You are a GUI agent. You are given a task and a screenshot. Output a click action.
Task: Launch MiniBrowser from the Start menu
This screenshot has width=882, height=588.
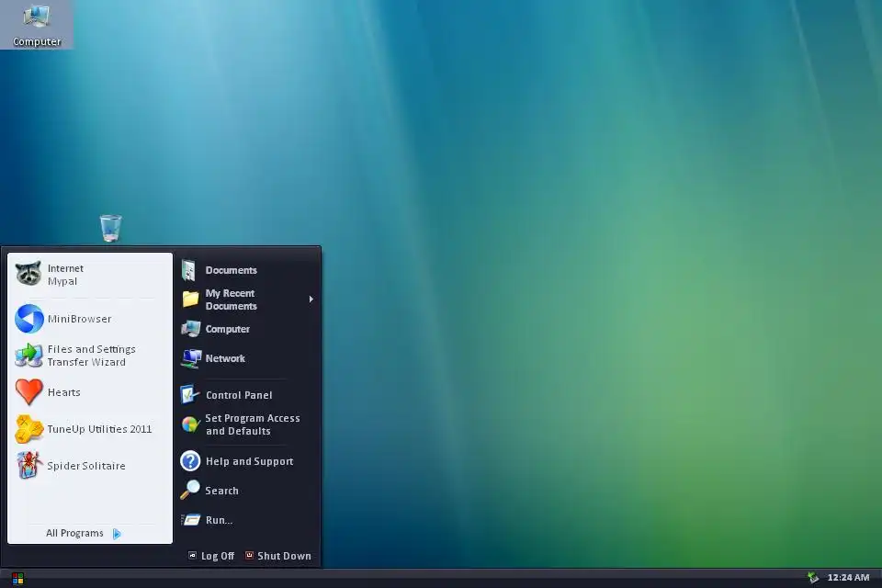tap(90, 319)
